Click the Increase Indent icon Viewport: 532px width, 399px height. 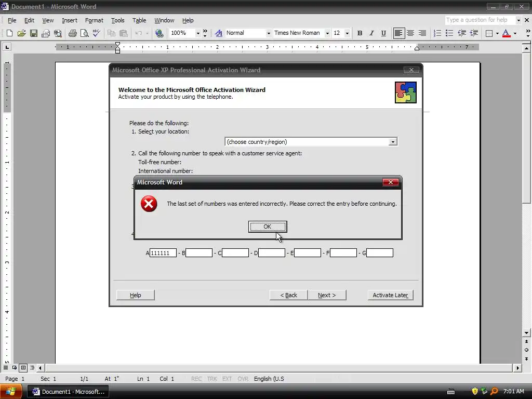click(474, 33)
